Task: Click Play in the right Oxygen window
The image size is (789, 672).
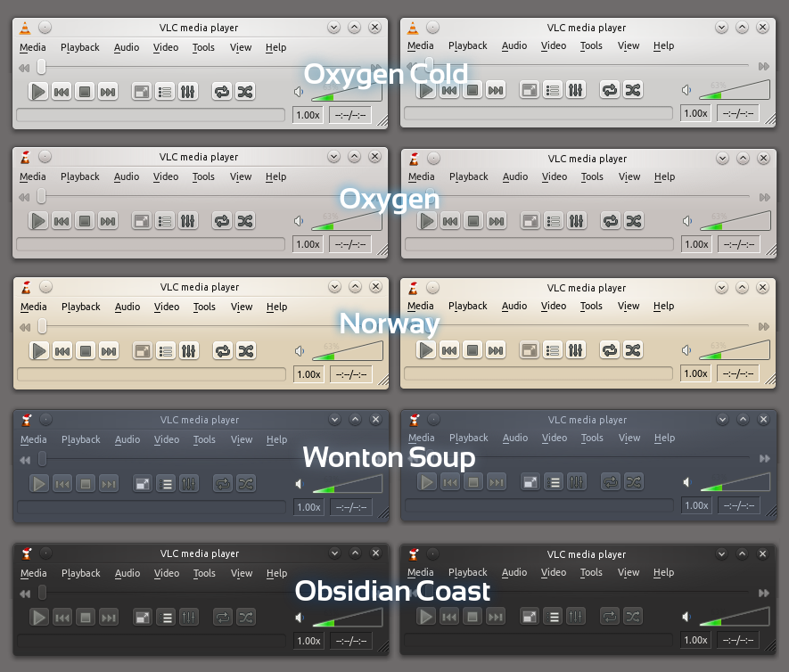Action: pos(427,221)
